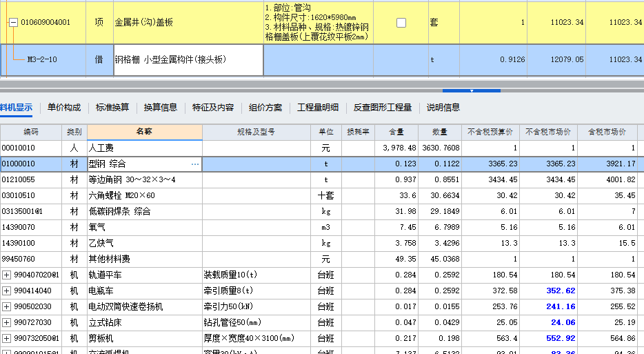Select the 等边角钢 30~32×3~4 cell
Viewport: 644px width, 354px height.
pos(145,179)
